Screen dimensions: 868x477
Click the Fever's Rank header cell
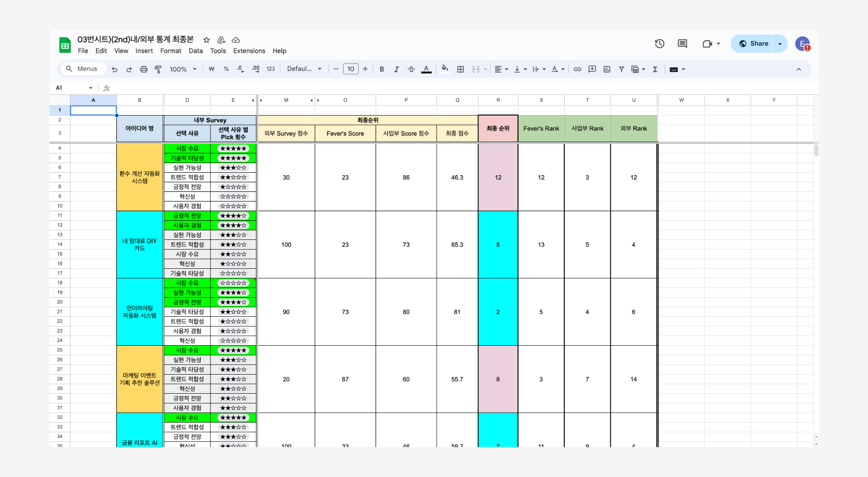tap(541, 128)
